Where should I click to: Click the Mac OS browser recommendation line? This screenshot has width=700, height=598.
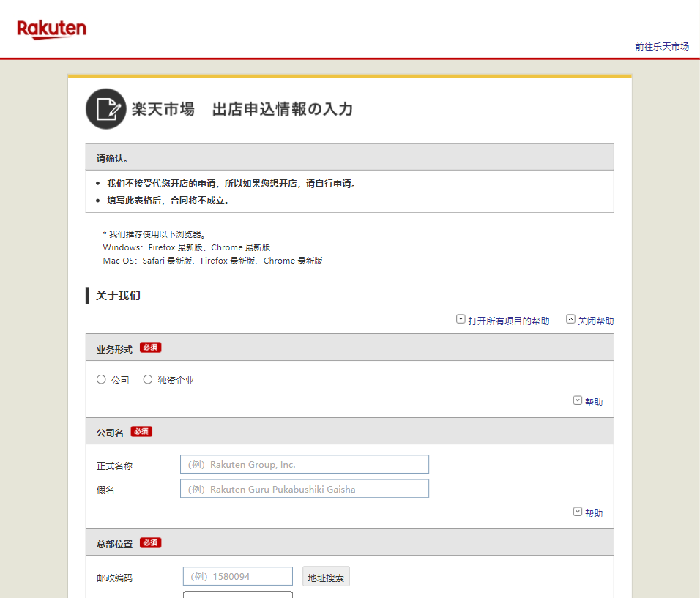pos(212,261)
